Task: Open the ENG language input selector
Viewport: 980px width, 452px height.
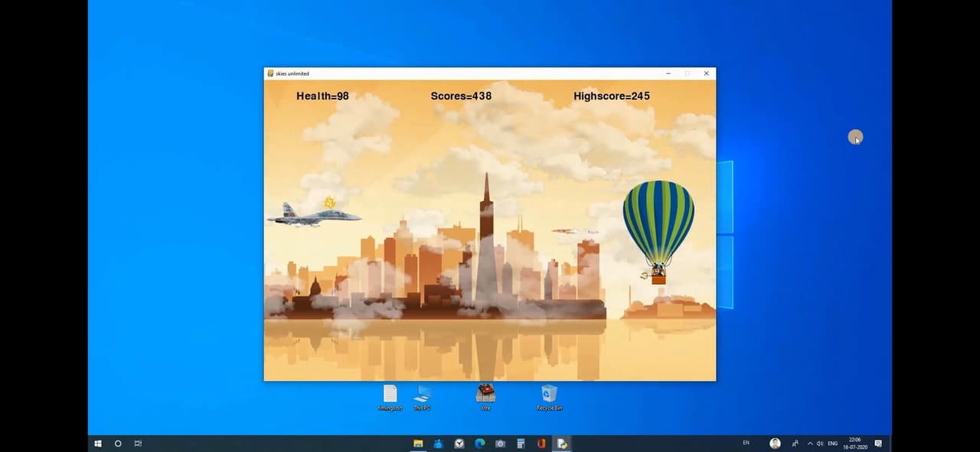Action: [833, 444]
